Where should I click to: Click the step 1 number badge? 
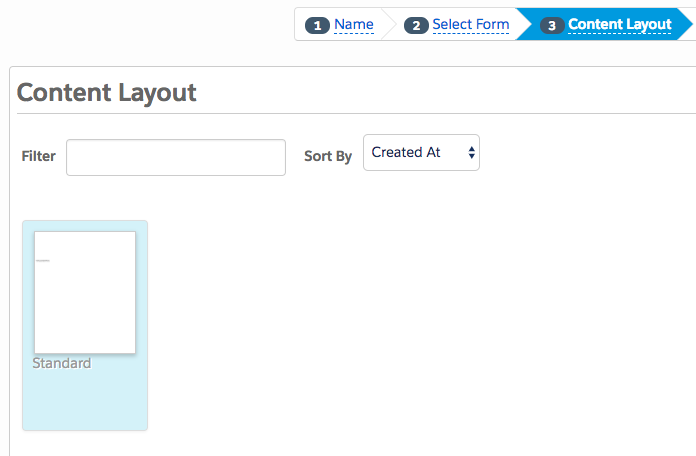tap(317, 25)
